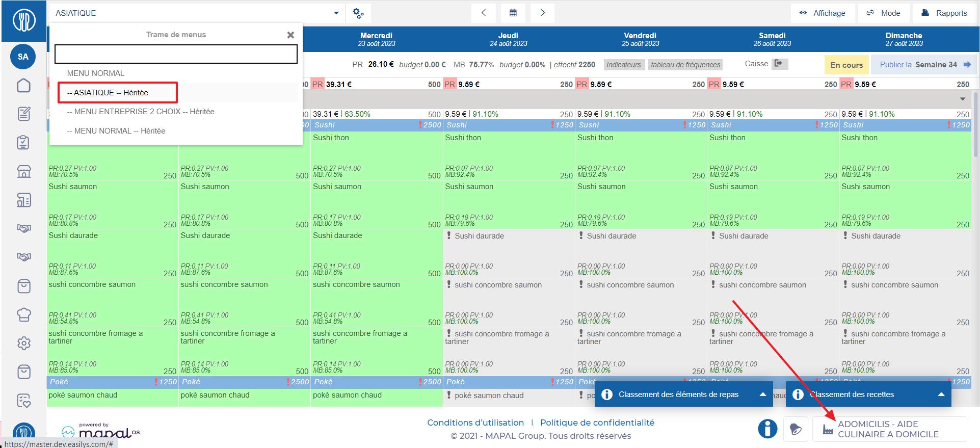Go to the previous week arrow
Viewport: 980px width, 448px height.
click(x=484, y=13)
